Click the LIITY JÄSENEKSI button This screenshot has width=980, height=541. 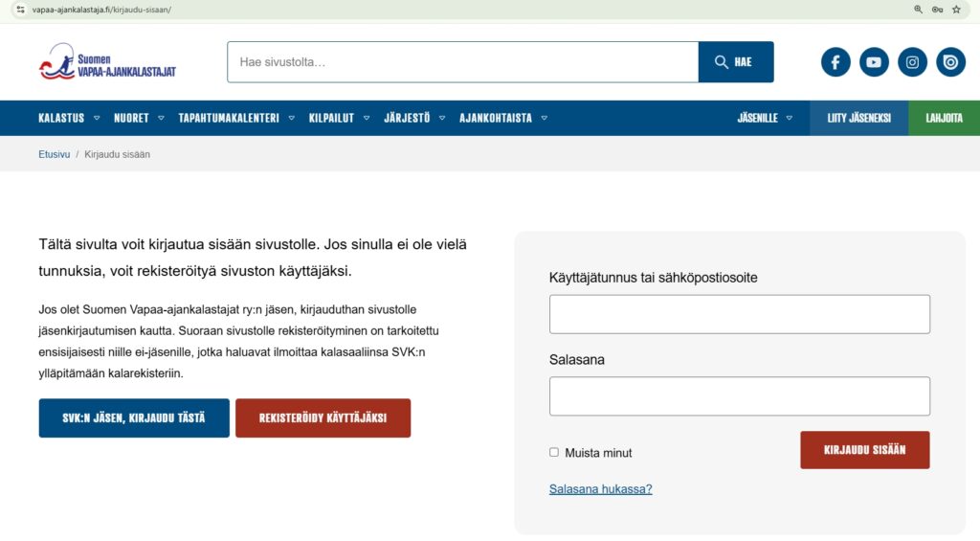click(858, 118)
